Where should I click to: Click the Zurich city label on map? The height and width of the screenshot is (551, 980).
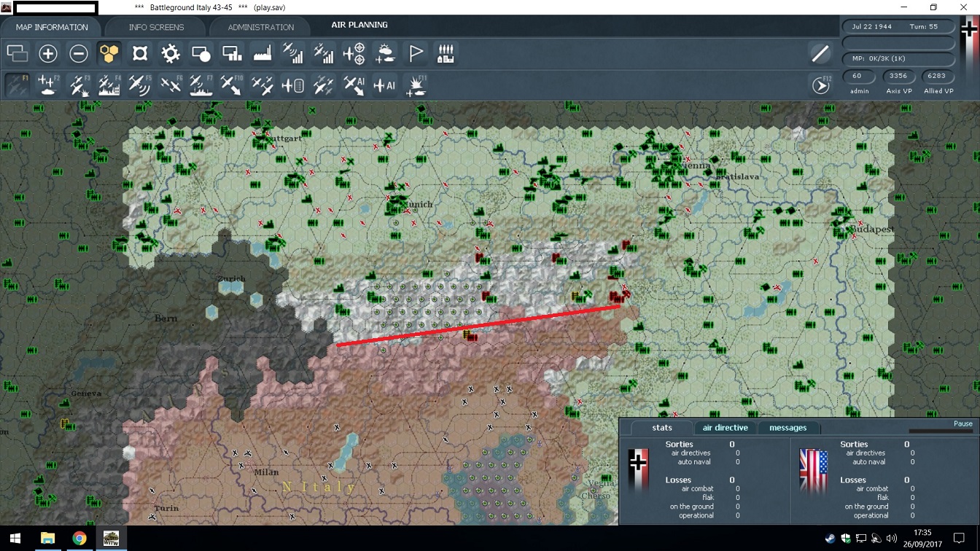coord(231,279)
